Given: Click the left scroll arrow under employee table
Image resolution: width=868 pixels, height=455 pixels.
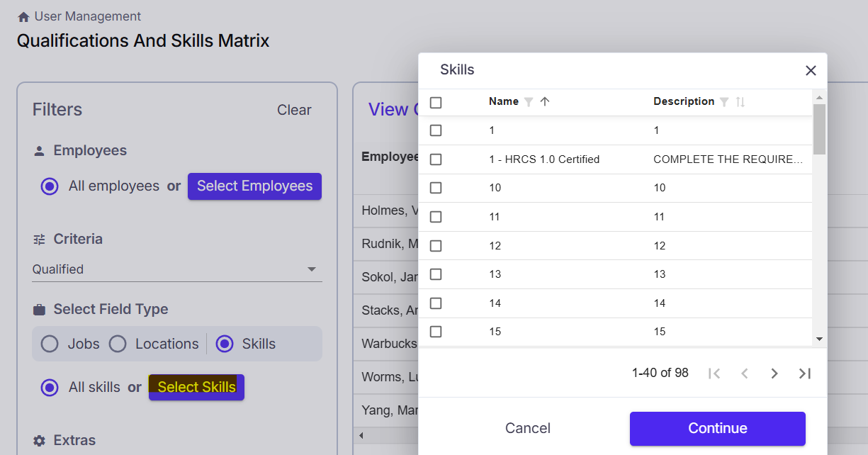Looking at the screenshot, I should (x=361, y=435).
